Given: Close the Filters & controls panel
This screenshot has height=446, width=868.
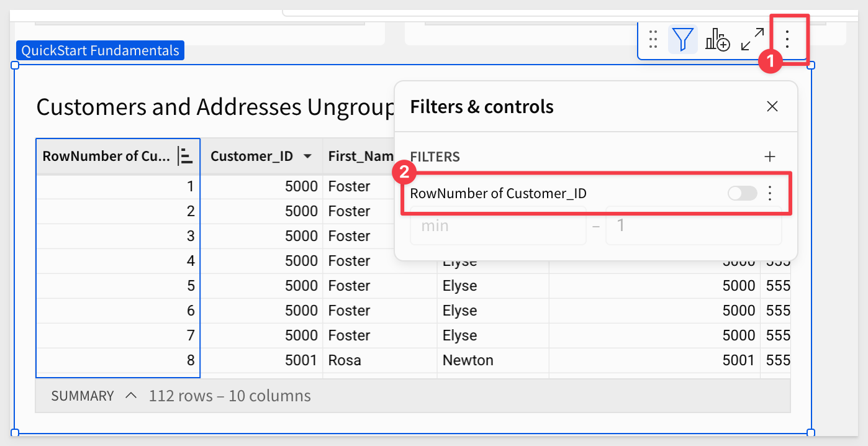Looking at the screenshot, I should (772, 107).
